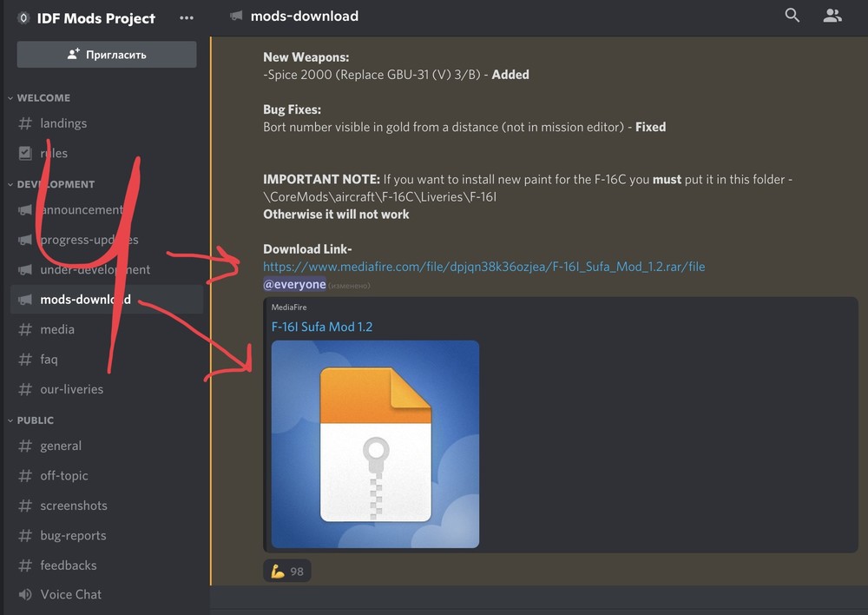Click the IDF Mods Project server badge icon

[23, 17]
